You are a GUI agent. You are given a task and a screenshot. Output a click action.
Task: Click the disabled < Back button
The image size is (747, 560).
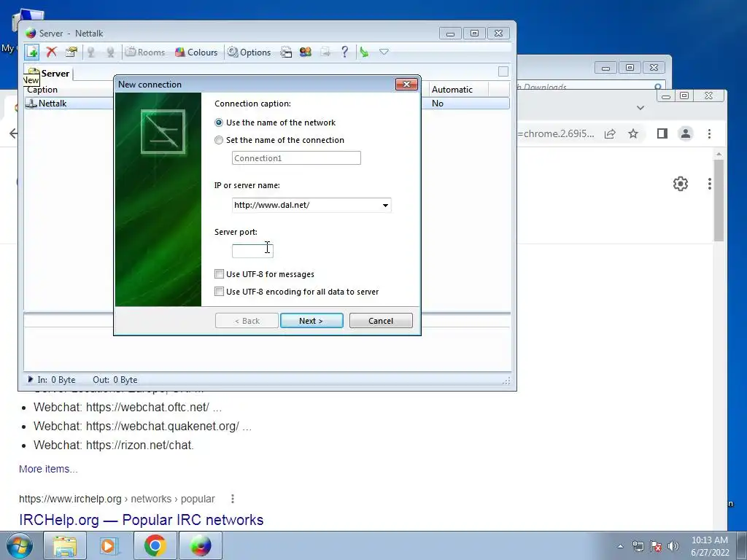coord(247,321)
